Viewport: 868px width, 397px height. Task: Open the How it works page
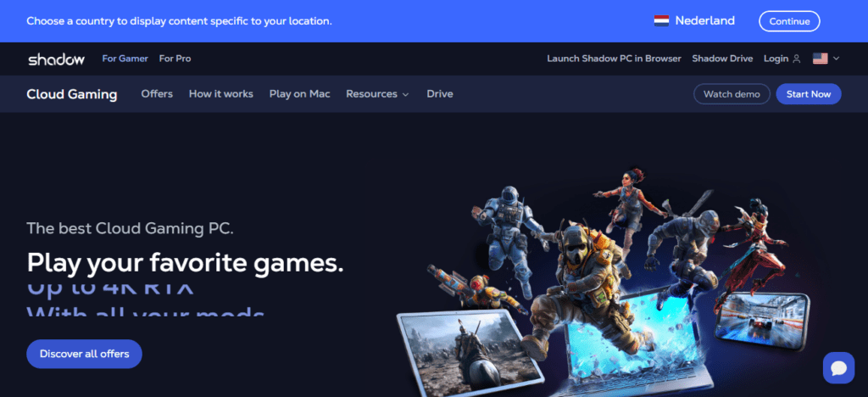click(221, 94)
